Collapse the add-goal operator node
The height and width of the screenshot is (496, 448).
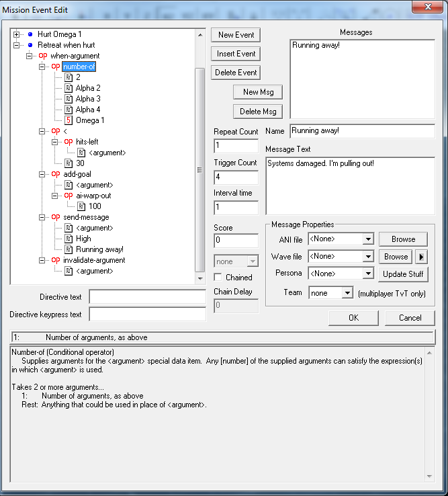coord(43,174)
